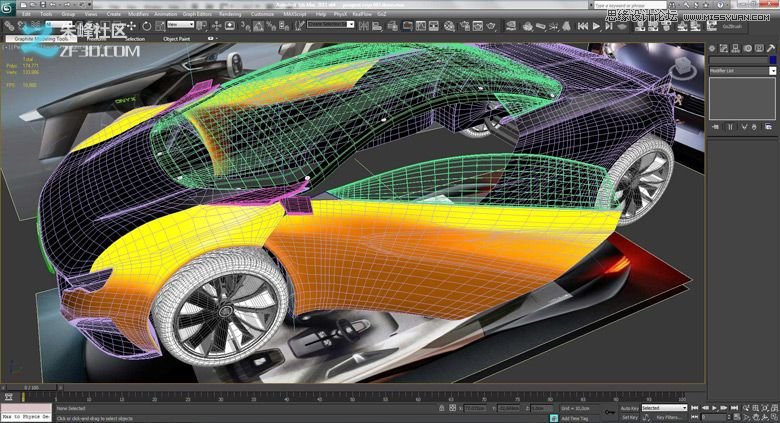Viewport: 780px width, 423px height.
Task: Open the Modifiers menu
Action: (x=138, y=14)
